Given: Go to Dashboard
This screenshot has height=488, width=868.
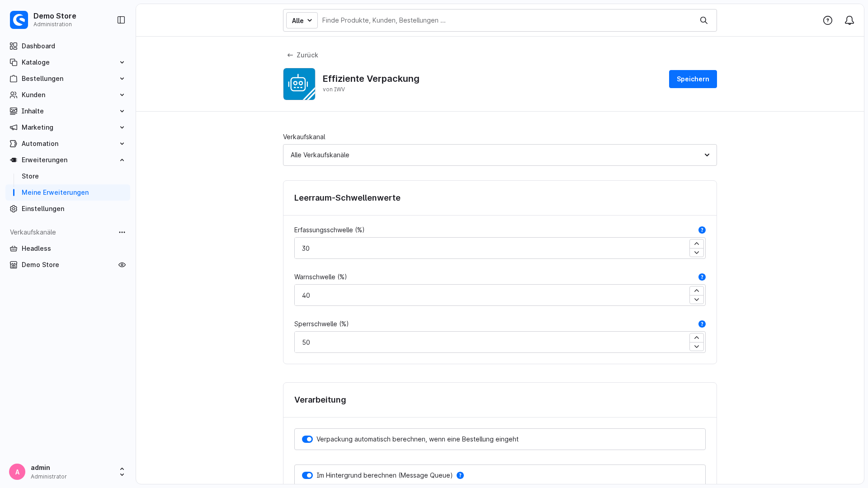Looking at the screenshot, I should tap(68, 46).
